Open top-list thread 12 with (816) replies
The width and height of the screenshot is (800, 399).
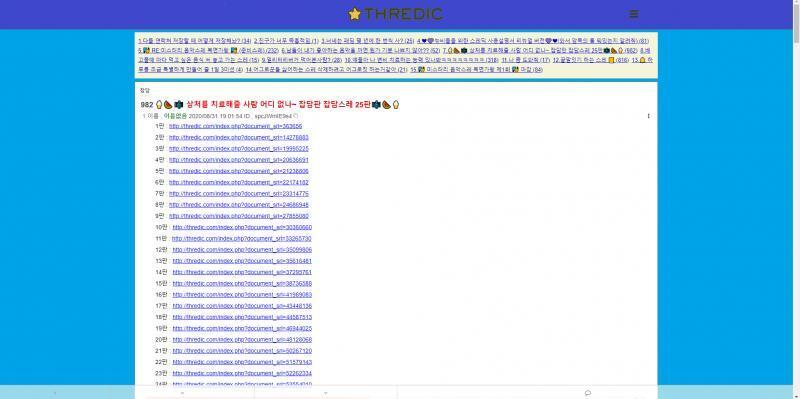[591, 60]
